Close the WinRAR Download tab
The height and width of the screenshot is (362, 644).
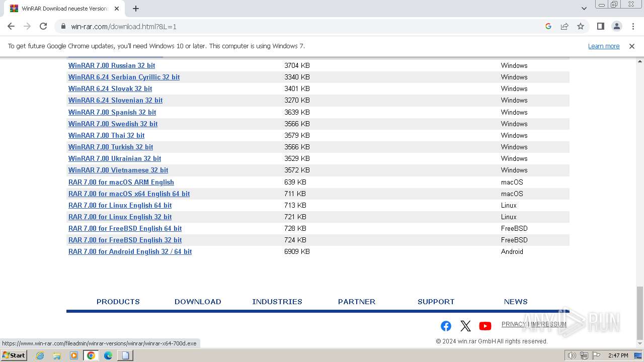[x=117, y=9]
